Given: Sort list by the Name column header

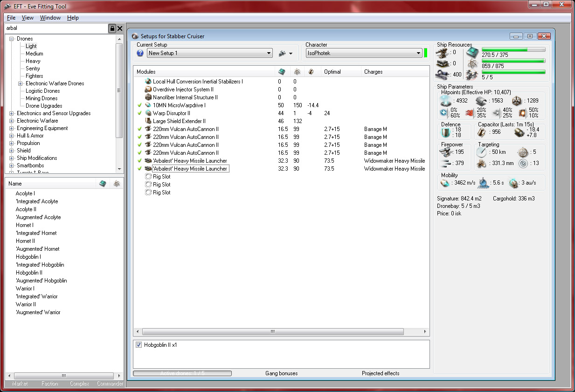Looking at the screenshot, I should click(51, 184).
